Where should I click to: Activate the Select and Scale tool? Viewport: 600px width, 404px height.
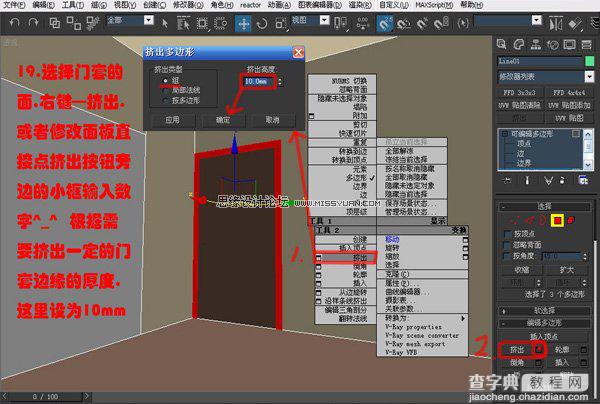(x=280, y=24)
